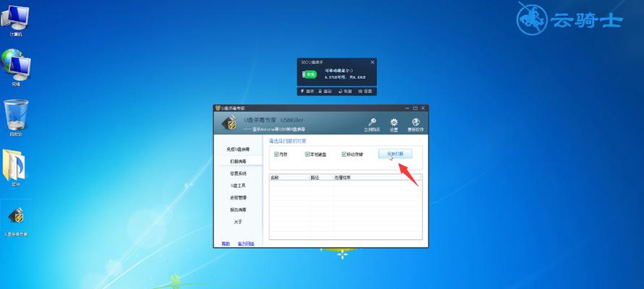Open the Network (网络) desktop icon
Image resolution: width=644 pixels, height=289 pixels.
coord(15,68)
